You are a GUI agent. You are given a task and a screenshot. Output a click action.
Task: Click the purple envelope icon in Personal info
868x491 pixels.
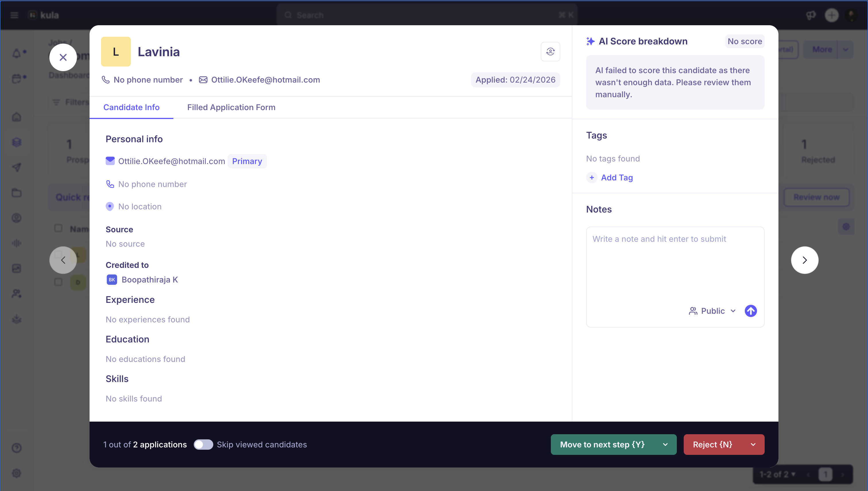pyautogui.click(x=110, y=161)
